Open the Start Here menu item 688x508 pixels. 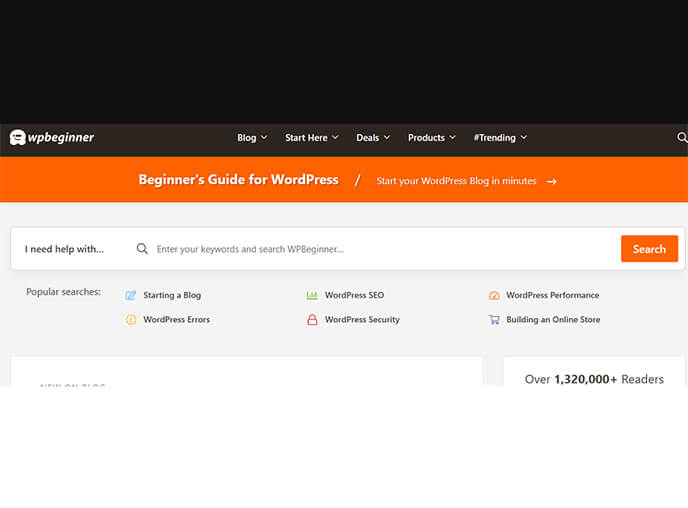306,138
